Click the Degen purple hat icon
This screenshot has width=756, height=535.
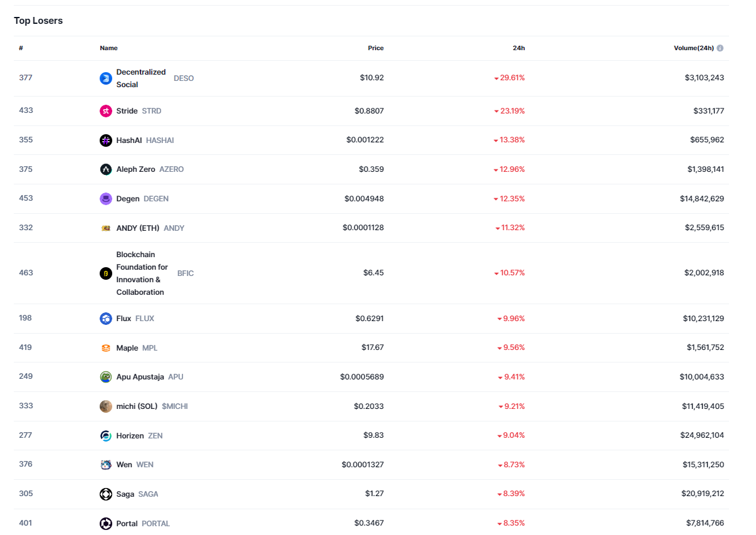tap(105, 199)
